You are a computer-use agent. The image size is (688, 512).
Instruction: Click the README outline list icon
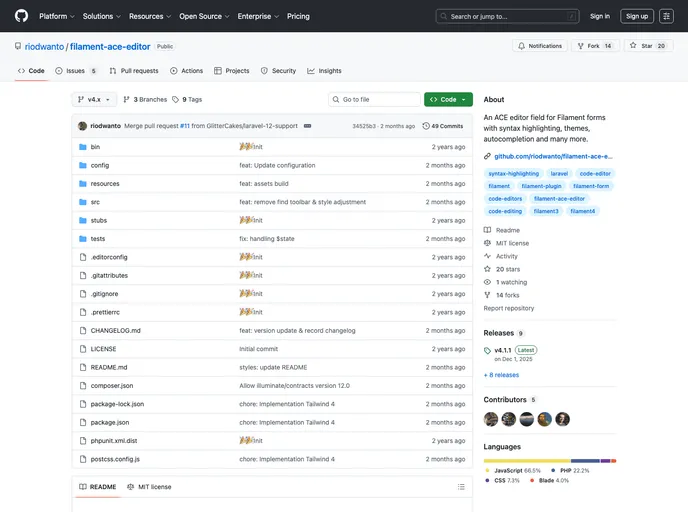(461, 487)
